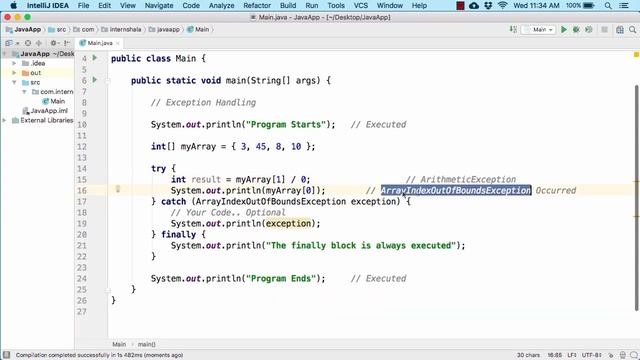
Task: Click the 'Program Ends' string on line 24
Action: pyautogui.click(x=281, y=278)
